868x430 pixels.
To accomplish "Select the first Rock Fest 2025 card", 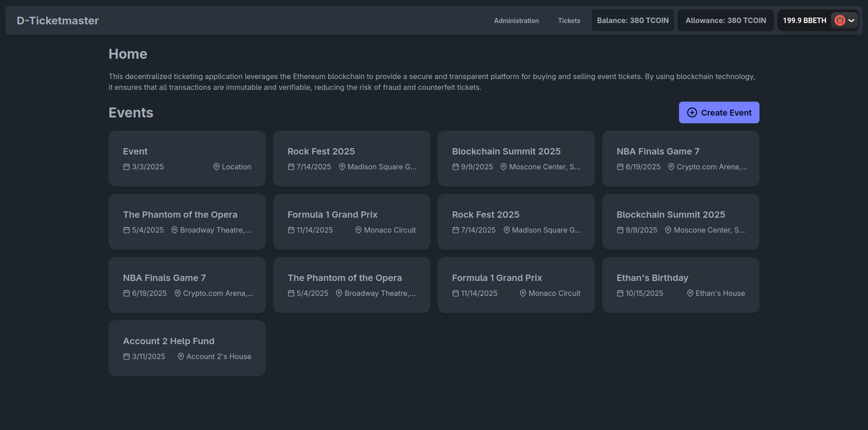I will pyautogui.click(x=351, y=158).
